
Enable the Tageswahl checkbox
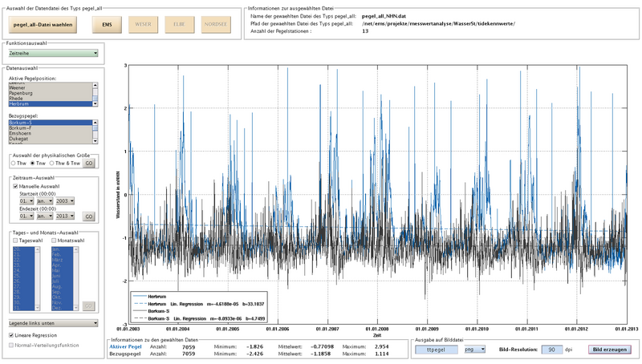click(15, 241)
